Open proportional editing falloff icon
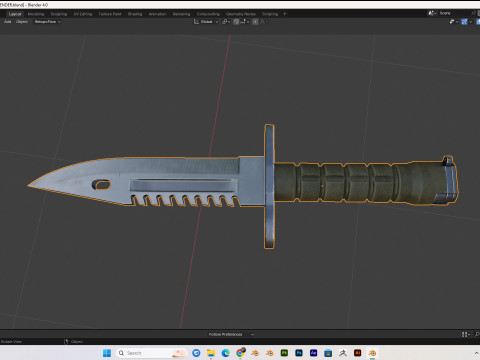This screenshot has width=480, height=360. click(262, 22)
